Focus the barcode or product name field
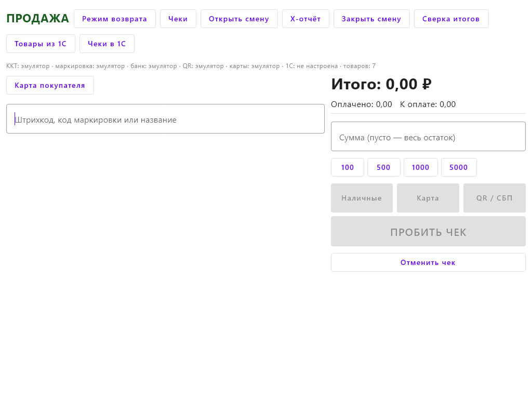 (x=166, y=119)
